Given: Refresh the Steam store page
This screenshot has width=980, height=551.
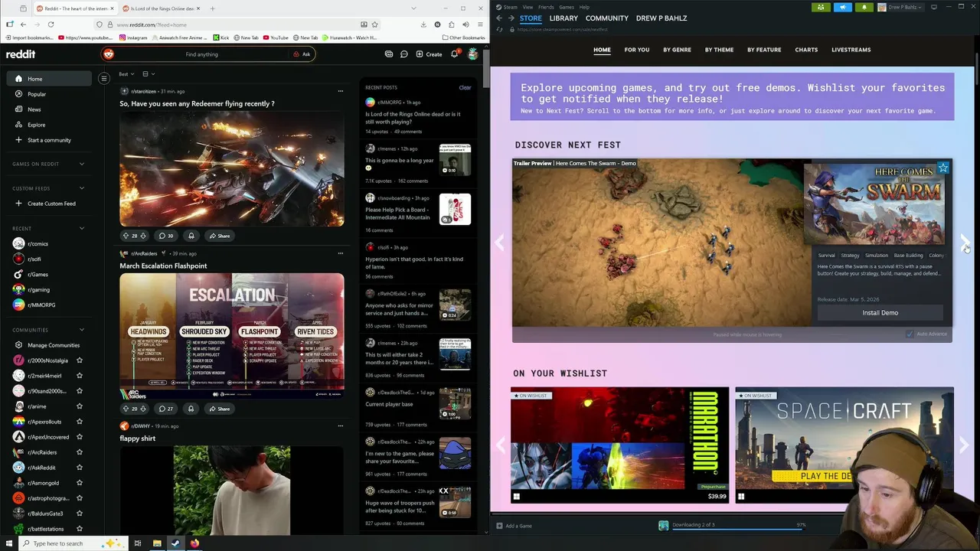Looking at the screenshot, I should click(499, 29).
